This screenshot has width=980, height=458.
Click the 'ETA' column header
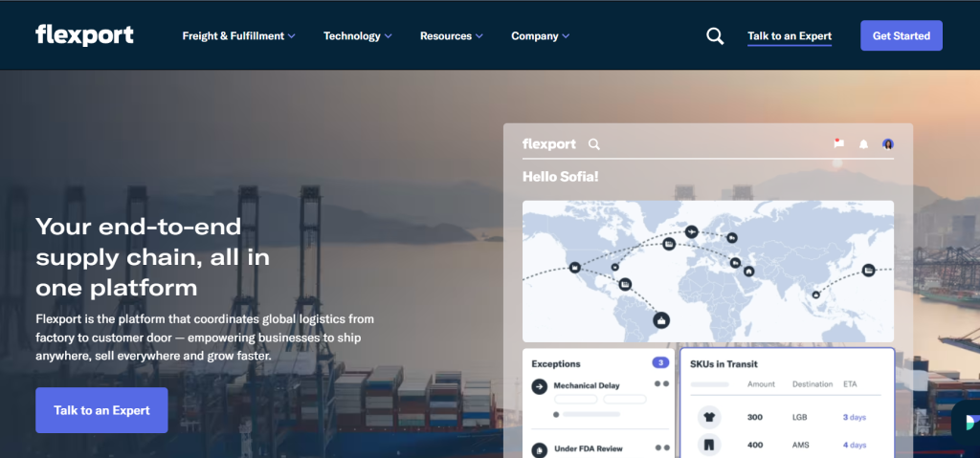tap(851, 384)
